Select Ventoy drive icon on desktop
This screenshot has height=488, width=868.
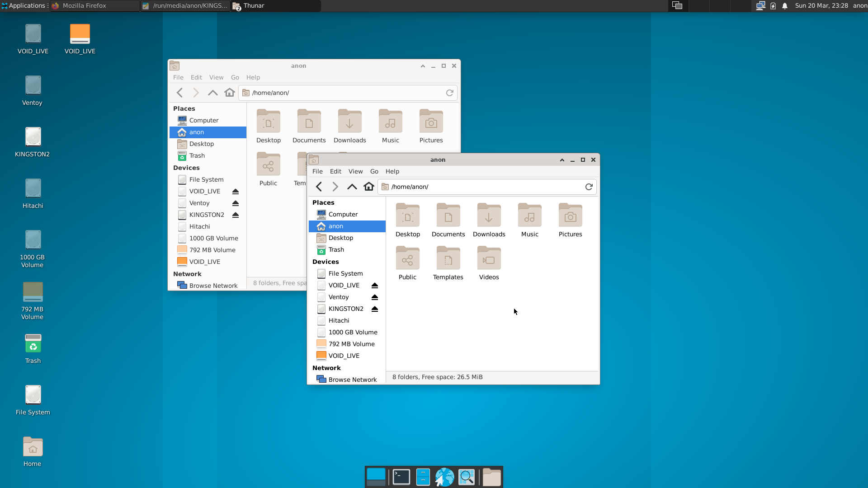tap(33, 91)
